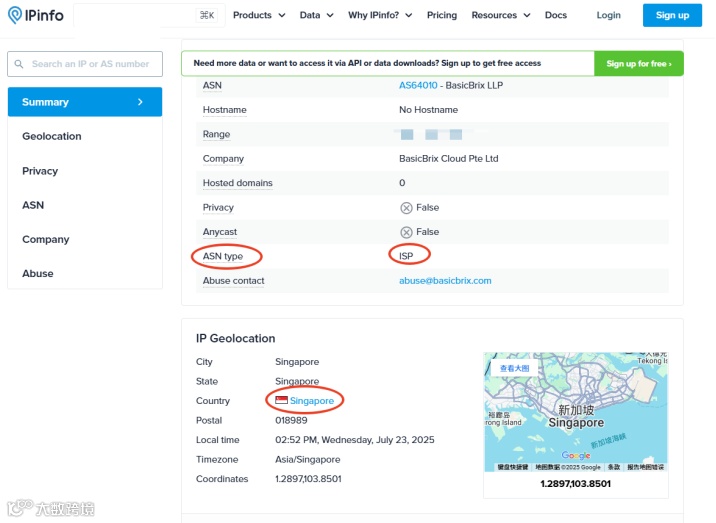
Task: Click the bold coordinates caption under map
Action: click(x=575, y=484)
